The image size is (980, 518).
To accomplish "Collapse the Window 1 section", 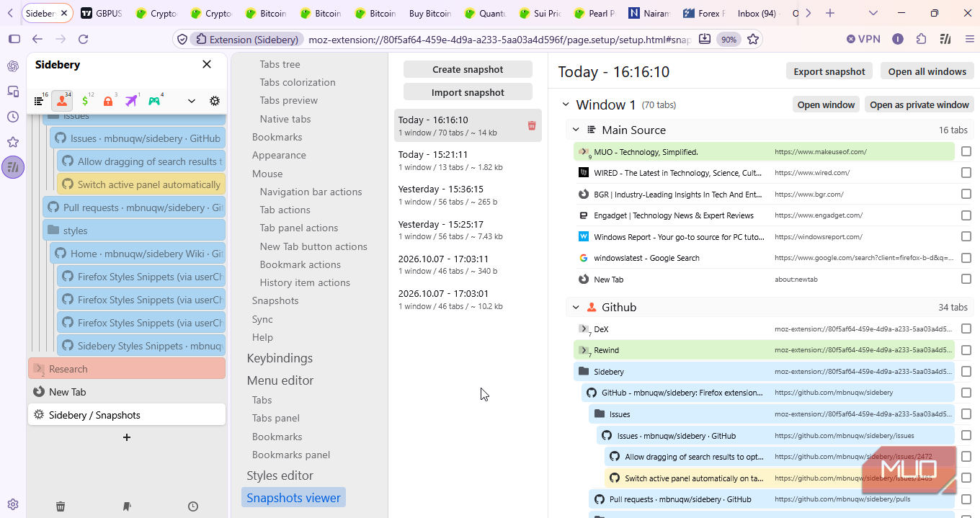I will tap(565, 105).
